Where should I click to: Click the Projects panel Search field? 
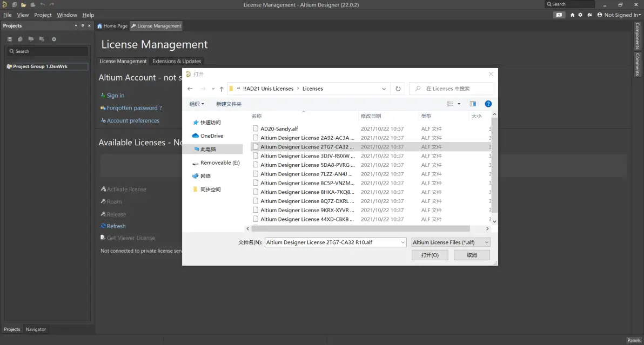tap(47, 51)
